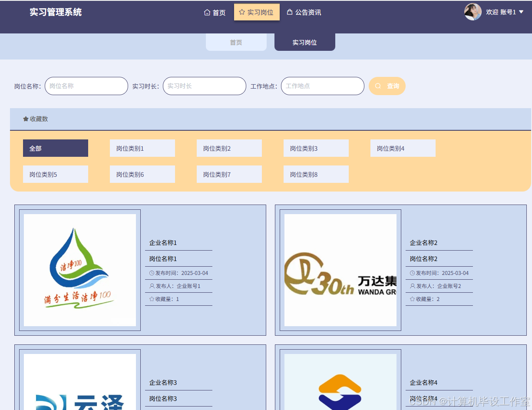Open 公告资讯 in the top navigation
532x410 pixels.
pos(304,12)
